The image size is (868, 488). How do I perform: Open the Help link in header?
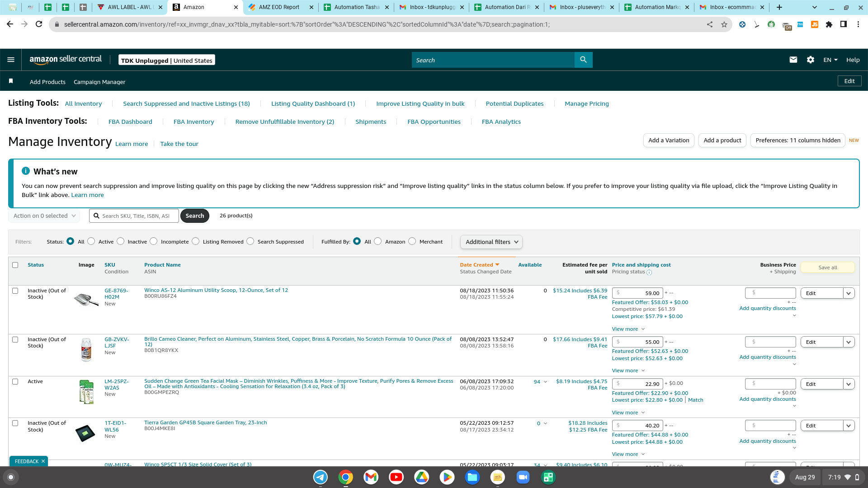[x=853, y=60]
